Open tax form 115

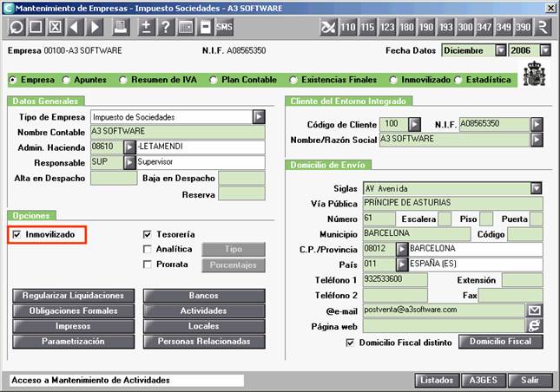(x=367, y=27)
